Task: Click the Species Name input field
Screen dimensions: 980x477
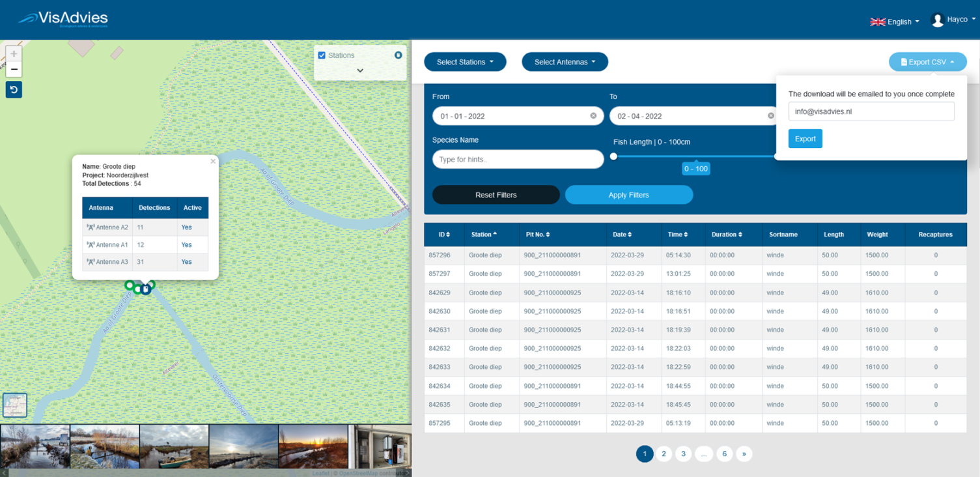Action: point(518,160)
